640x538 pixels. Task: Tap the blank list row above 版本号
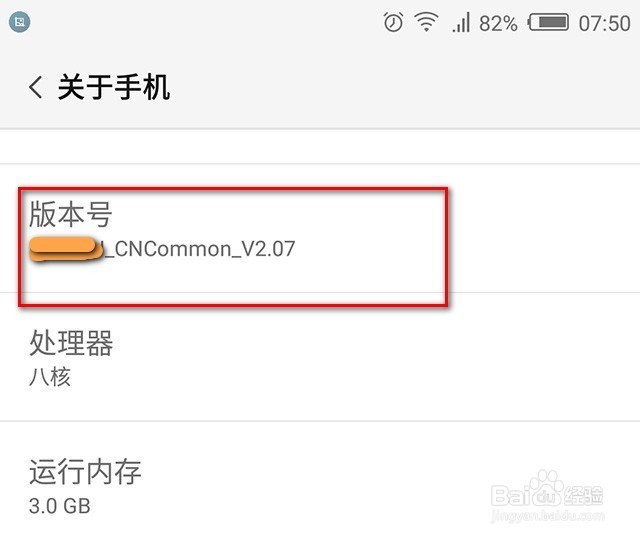pyautogui.click(x=320, y=147)
